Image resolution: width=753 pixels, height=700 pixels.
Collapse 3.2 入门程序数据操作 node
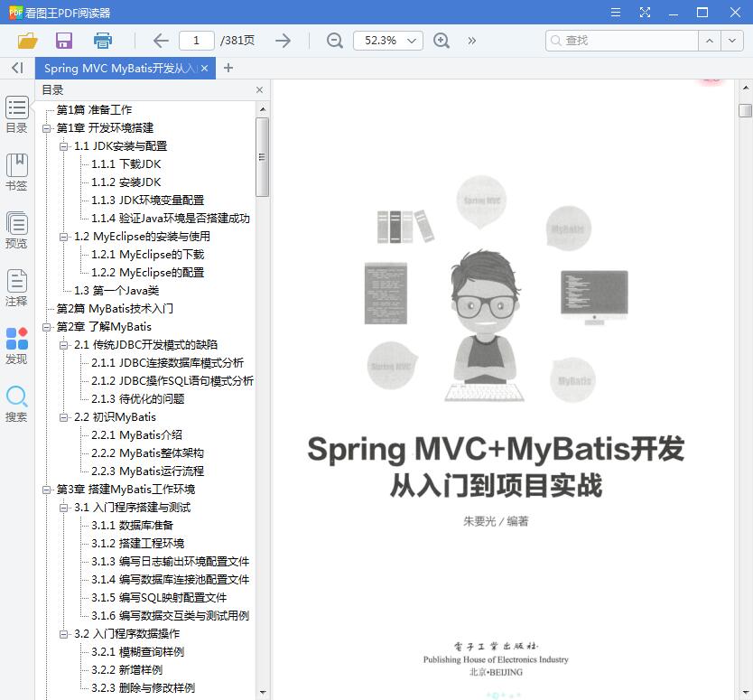pyautogui.click(x=63, y=634)
